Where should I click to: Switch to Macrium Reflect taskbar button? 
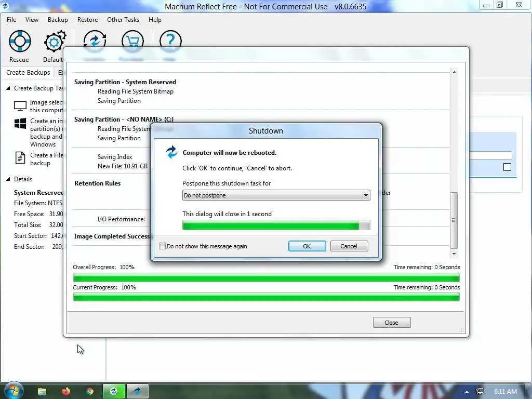click(114, 391)
